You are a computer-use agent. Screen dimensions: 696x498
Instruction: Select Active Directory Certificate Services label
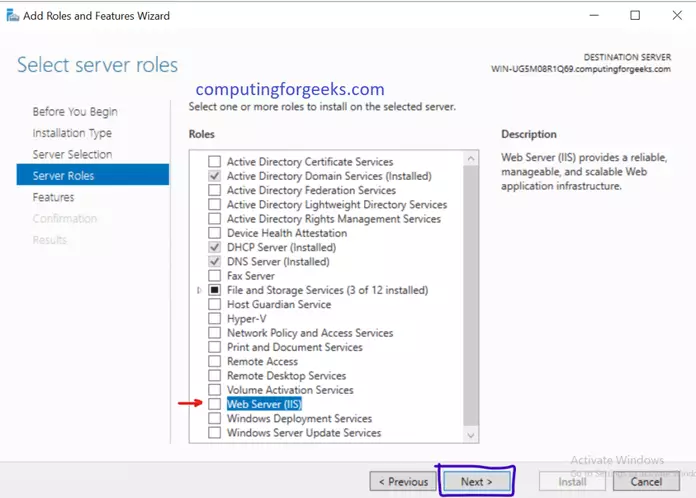310,162
